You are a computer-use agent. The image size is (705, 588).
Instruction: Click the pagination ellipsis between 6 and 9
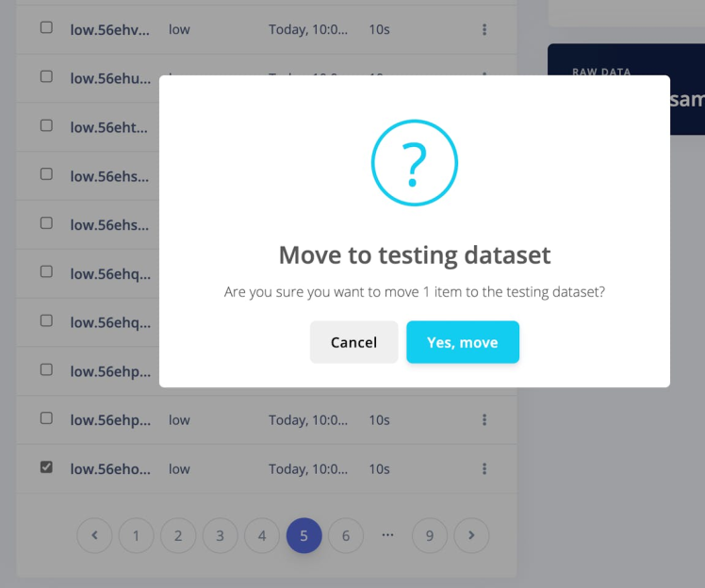pyautogui.click(x=387, y=535)
